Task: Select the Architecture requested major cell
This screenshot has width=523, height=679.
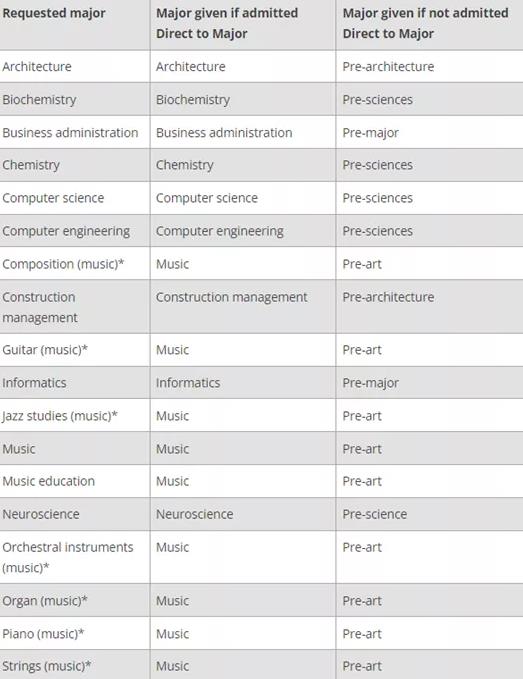Action: click(x=37, y=67)
